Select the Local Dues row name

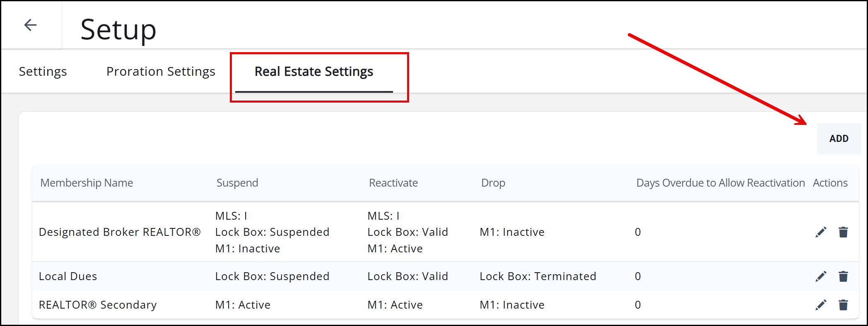pos(68,276)
